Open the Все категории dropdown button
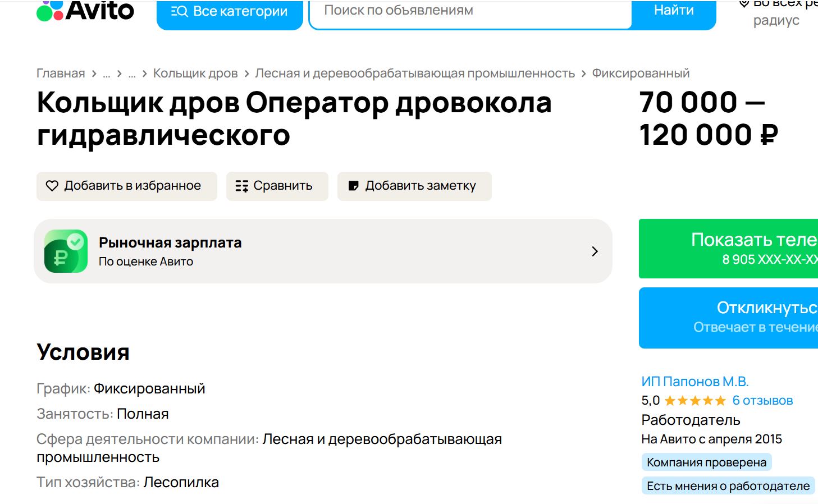Viewport: 818px width, 504px height. tap(230, 13)
